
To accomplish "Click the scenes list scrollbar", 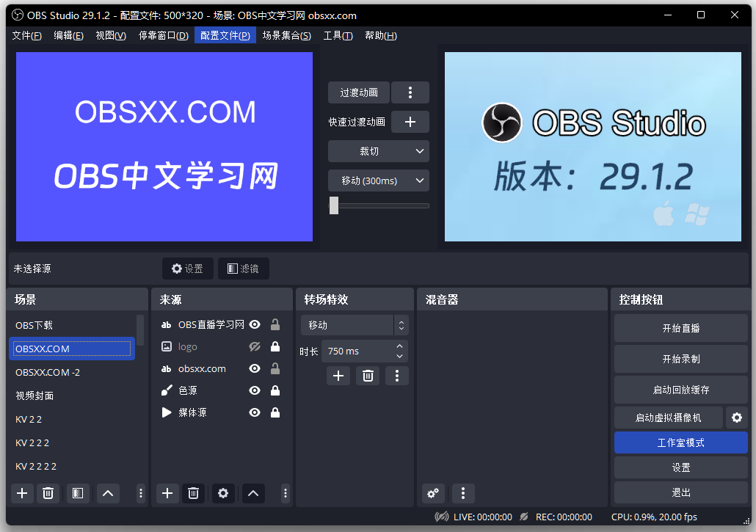I will (140, 330).
